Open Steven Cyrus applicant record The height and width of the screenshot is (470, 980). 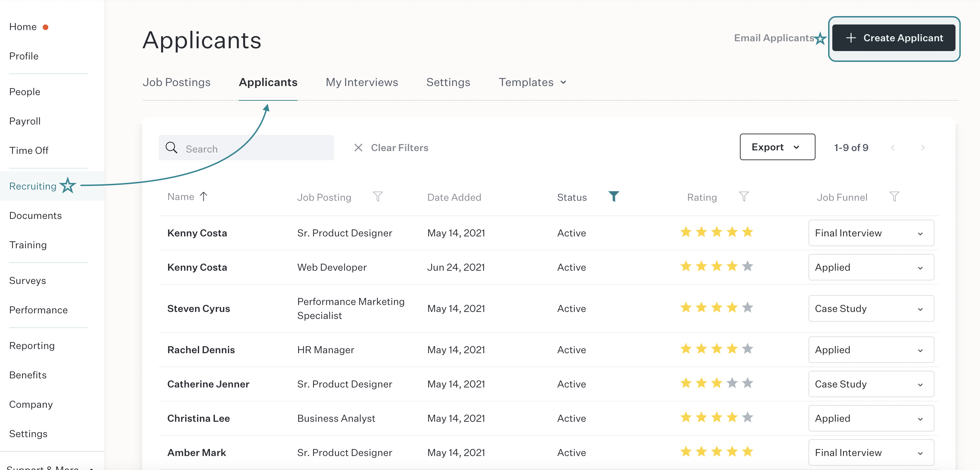pos(198,308)
